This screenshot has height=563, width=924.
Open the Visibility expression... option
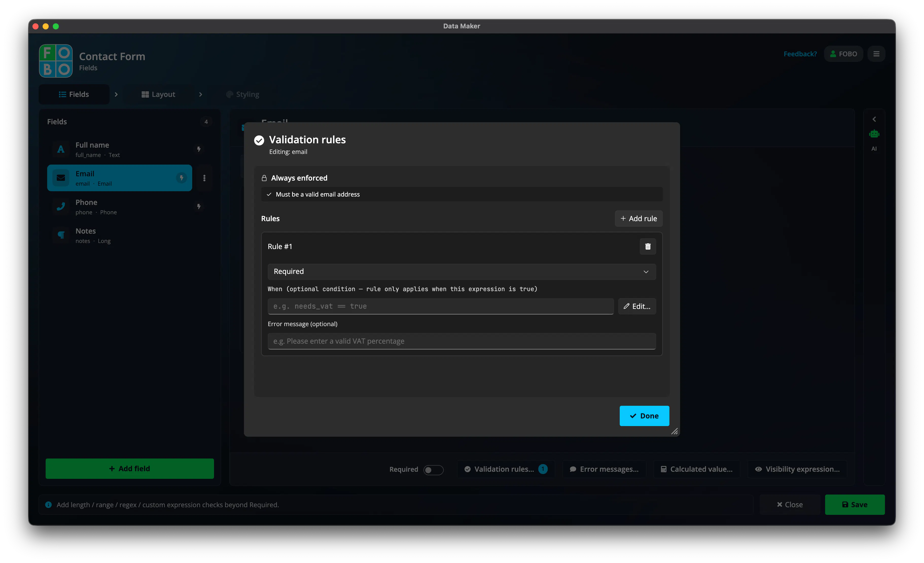pyautogui.click(x=797, y=469)
